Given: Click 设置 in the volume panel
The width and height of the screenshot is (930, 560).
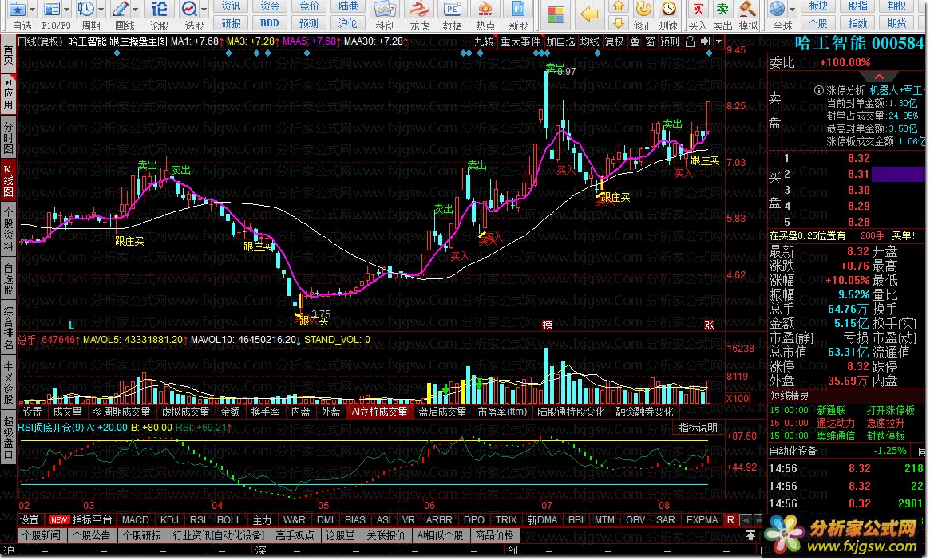Looking at the screenshot, I should [32, 412].
